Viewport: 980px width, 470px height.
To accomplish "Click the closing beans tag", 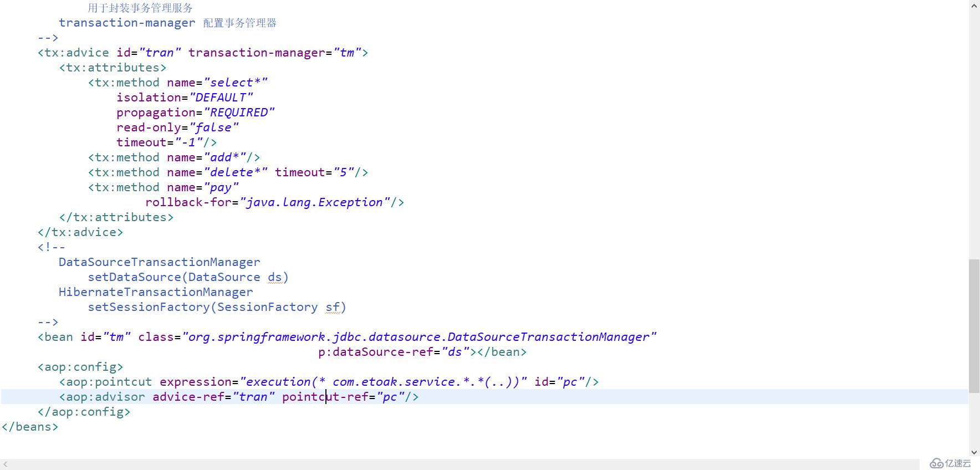I will (x=30, y=427).
